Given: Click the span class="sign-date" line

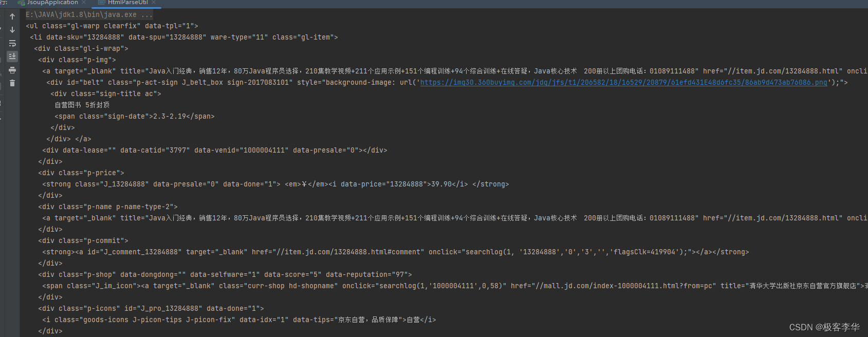Looking at the screenshot, I should click(x=135, y=116).
